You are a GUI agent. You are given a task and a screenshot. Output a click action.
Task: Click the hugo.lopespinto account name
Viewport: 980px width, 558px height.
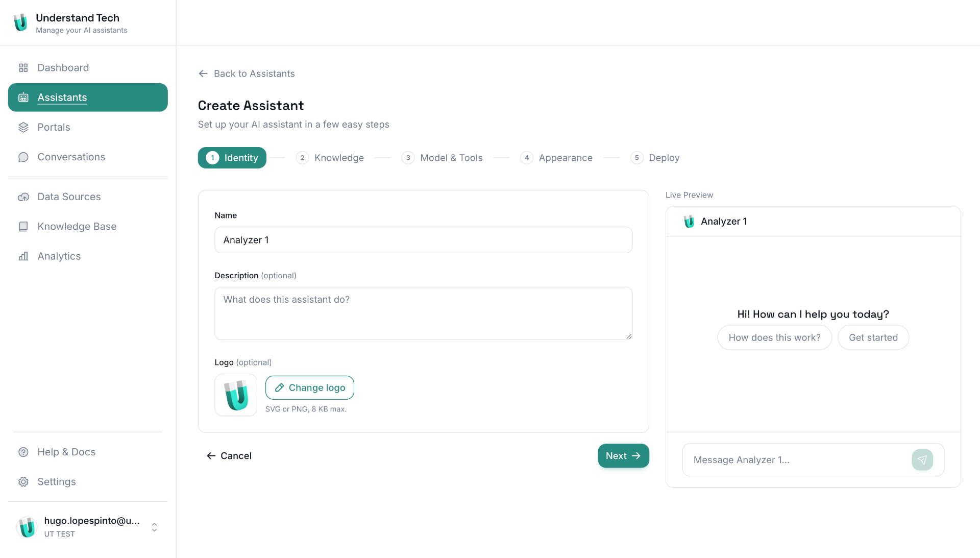pos(92,521)
